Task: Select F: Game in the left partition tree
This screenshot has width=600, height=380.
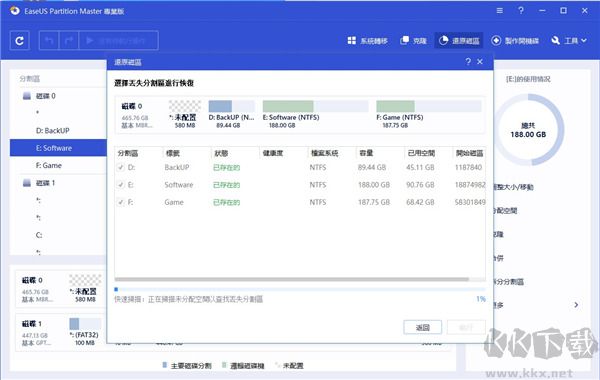Action: 49,165
